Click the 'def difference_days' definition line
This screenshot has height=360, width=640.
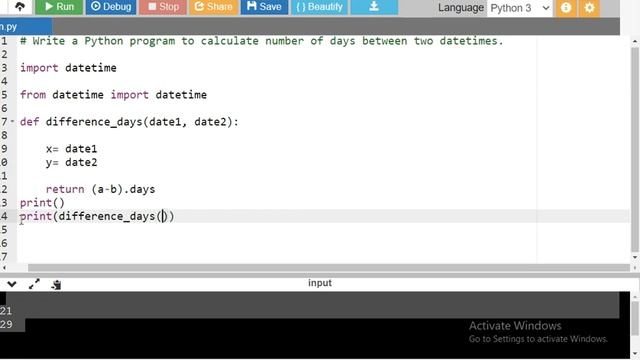[x=129, y=122]
